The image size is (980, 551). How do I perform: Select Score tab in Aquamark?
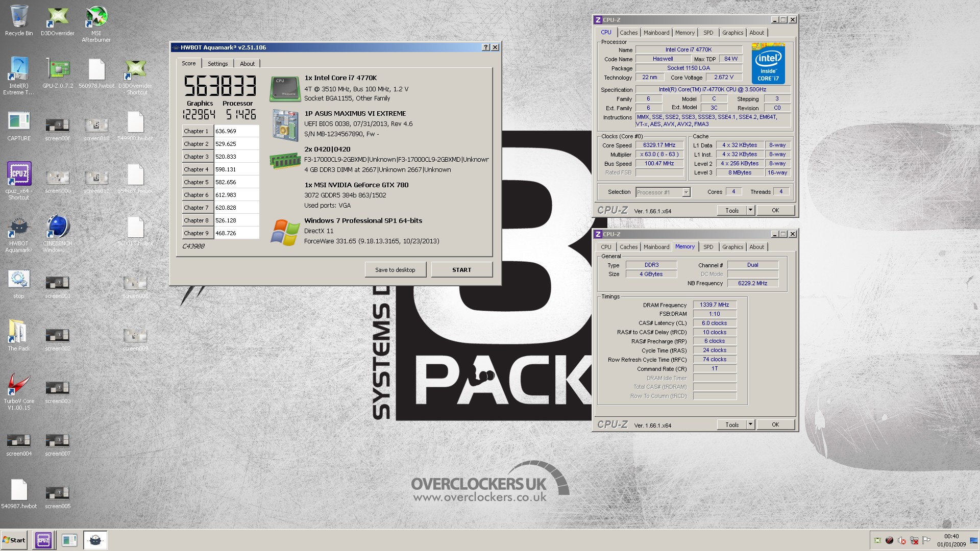click(x=189, y=63)
